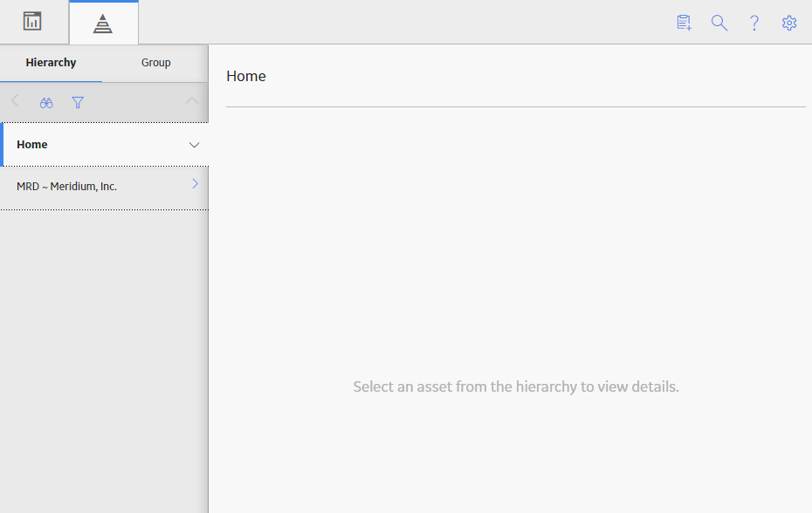Expand the Home dropdown chevron

[x=194, y=145]
